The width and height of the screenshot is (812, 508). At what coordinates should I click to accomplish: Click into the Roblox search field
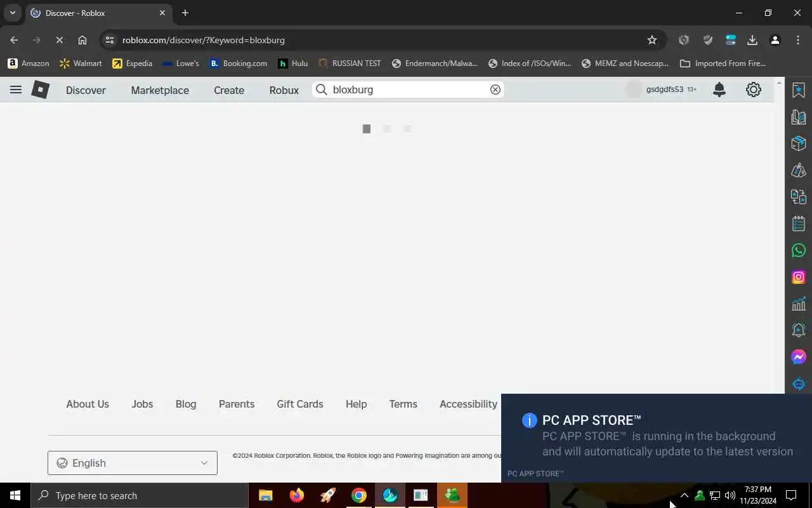click(409, 90)
